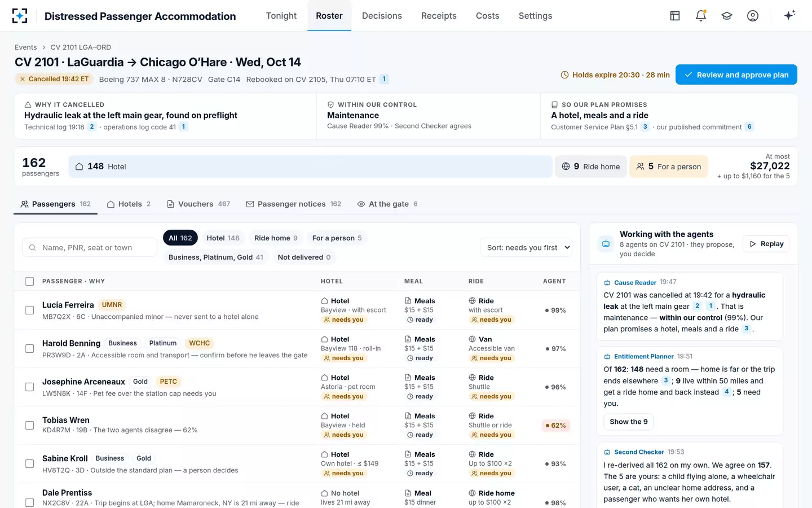Open the user account icon
812x508 pixels.
coord(753,16)
